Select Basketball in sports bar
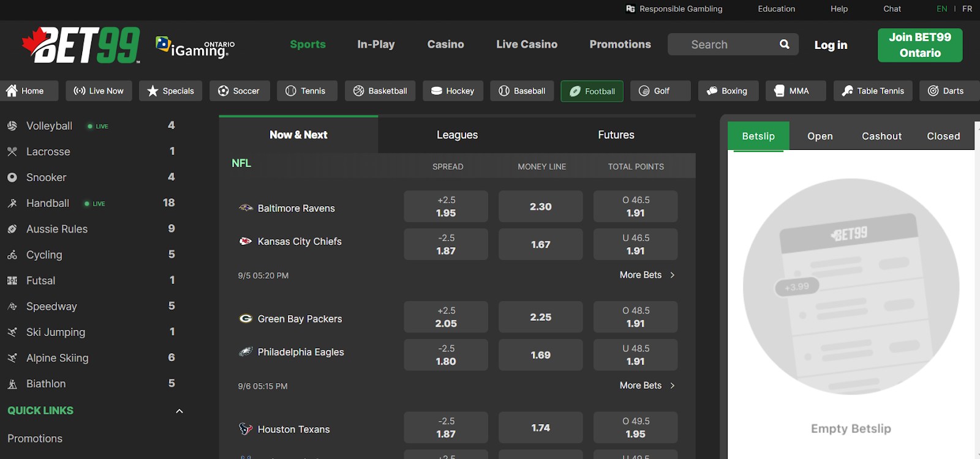The image size is (980, 459). (380, 91)
